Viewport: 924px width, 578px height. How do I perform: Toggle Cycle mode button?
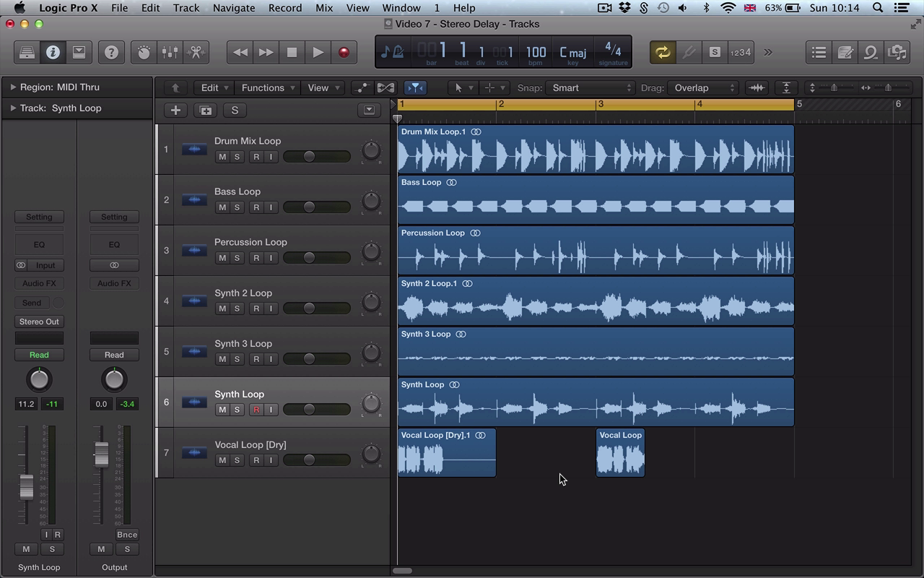tap(663, 52)
